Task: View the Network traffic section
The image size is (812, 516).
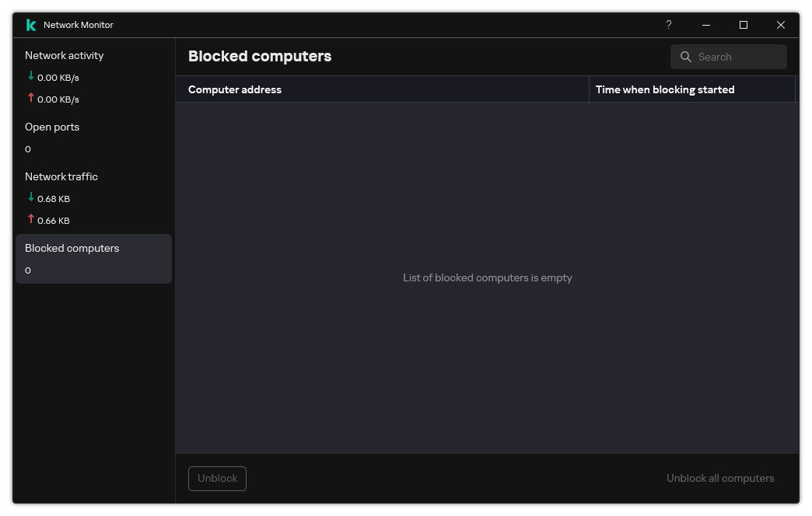Action: (x=61, y=176)
